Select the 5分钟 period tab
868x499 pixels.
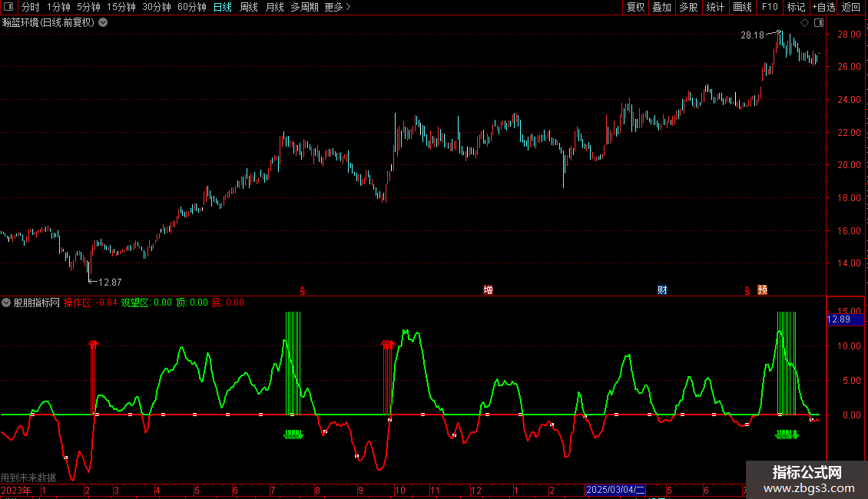point(88,7)
